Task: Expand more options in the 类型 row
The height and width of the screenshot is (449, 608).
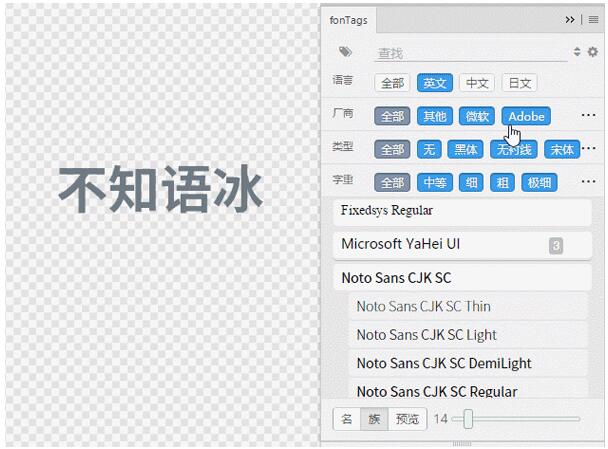Action: pos(589,148)
